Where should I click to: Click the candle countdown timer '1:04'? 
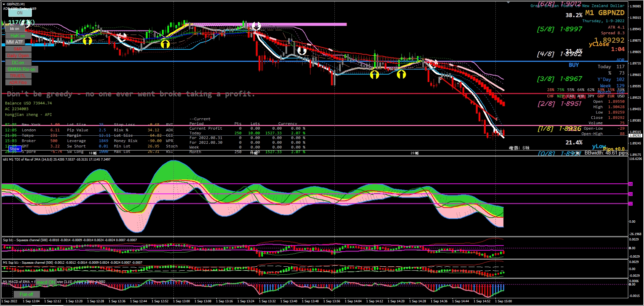point(618,49)
